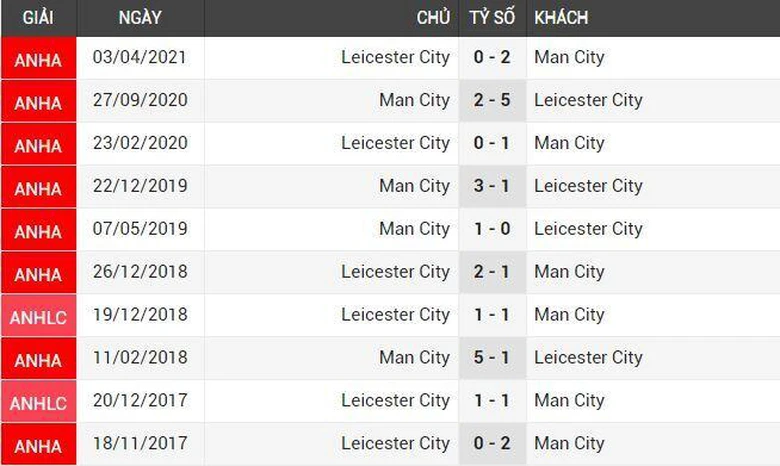Click home team Man City on 27/09/2020
The height and width of the screenshot is (466, 780).
pos(414,101)
